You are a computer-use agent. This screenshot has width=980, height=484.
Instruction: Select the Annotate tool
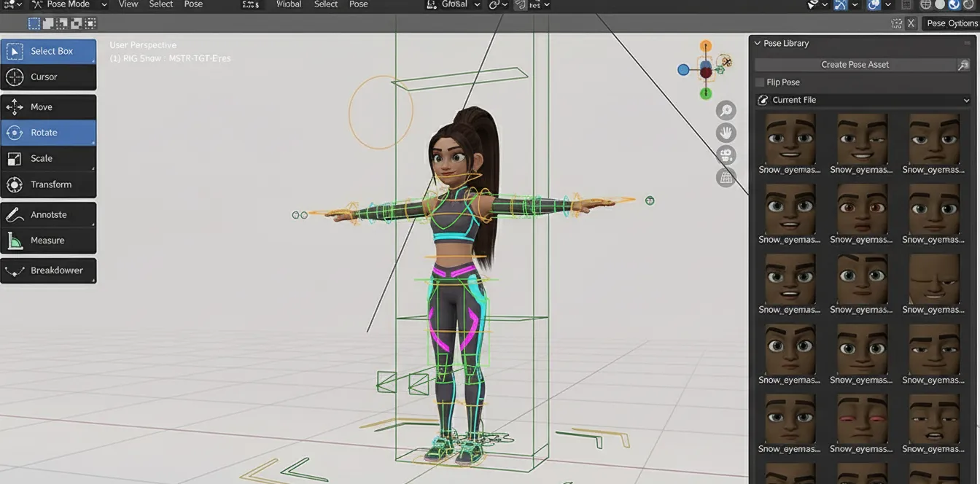click(x=48, y=215)
